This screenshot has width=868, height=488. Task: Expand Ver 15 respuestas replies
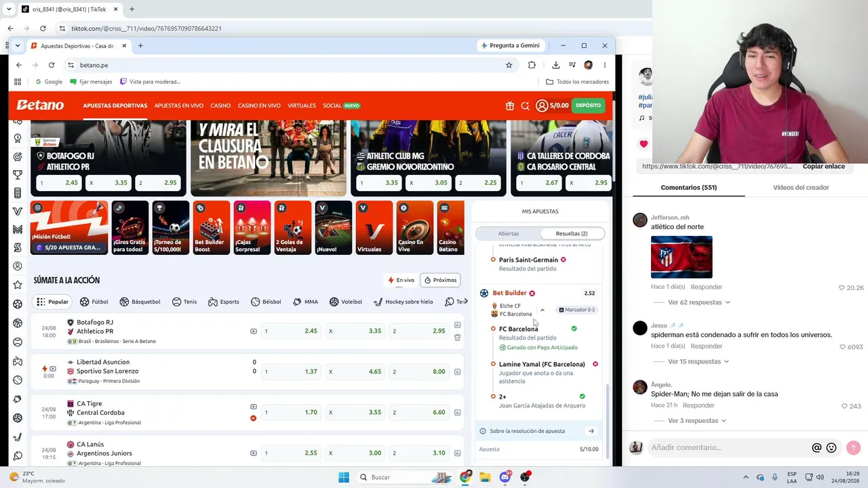point(698,361)
